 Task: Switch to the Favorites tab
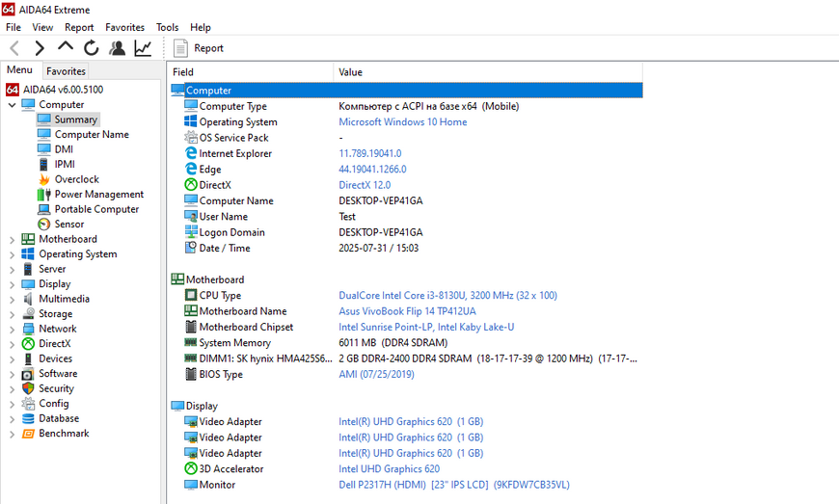[x=66, y=71]
